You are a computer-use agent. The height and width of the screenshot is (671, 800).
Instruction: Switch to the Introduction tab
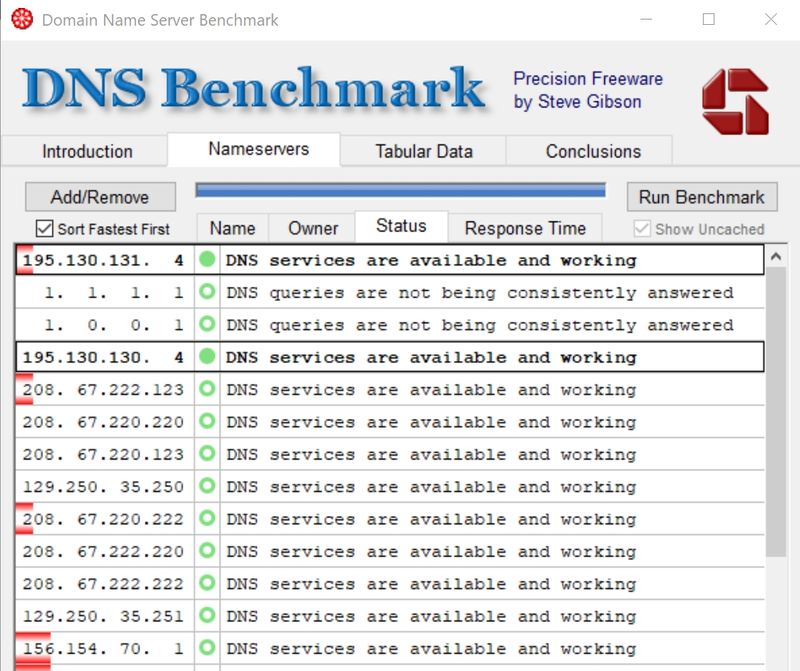tap(87, 151)
